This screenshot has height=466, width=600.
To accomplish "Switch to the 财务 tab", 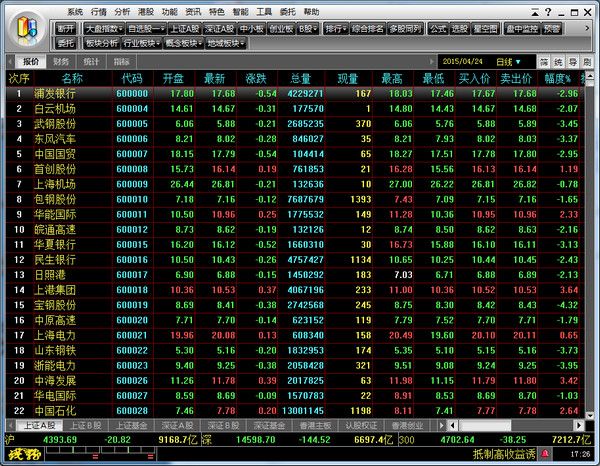I will [x=61, y=62].
